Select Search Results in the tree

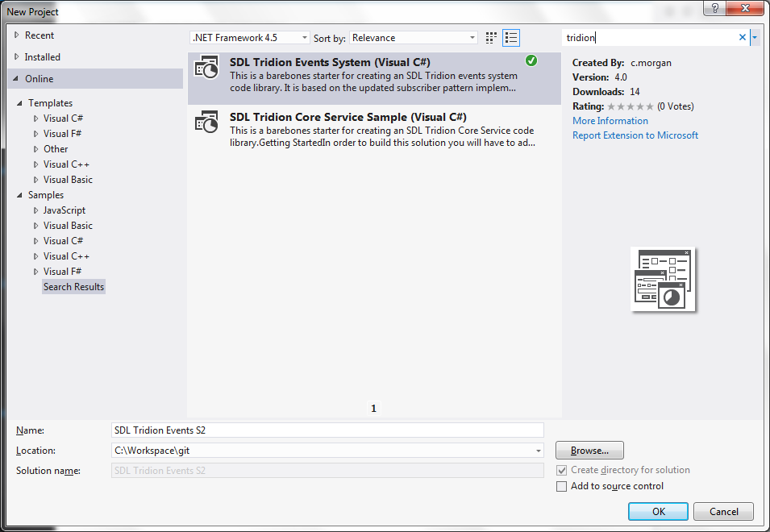[73, 287]
